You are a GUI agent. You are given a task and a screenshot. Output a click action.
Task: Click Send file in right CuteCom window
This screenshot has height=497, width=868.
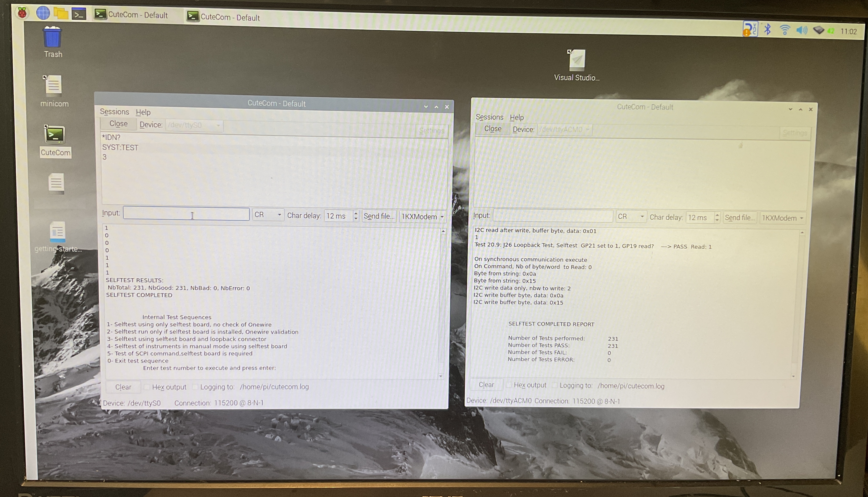(x=740, y=218)
